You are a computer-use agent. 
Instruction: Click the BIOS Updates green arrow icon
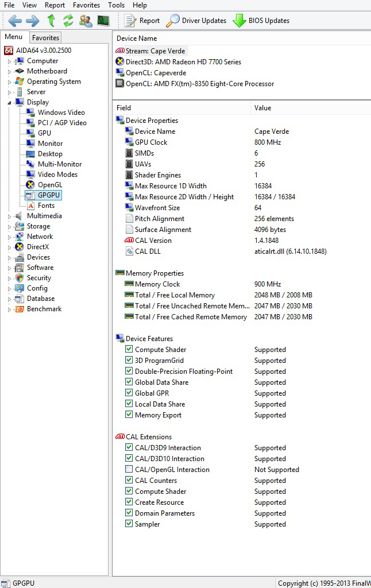(x=239, y=21)
